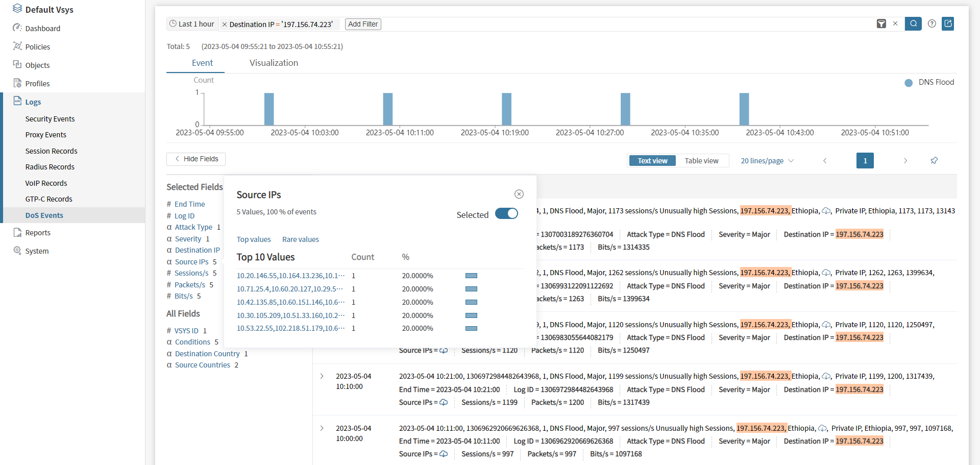The width and height of the screenshot is (980, 465).
Task: Click Hide Fields button
Action: point(196,159)
